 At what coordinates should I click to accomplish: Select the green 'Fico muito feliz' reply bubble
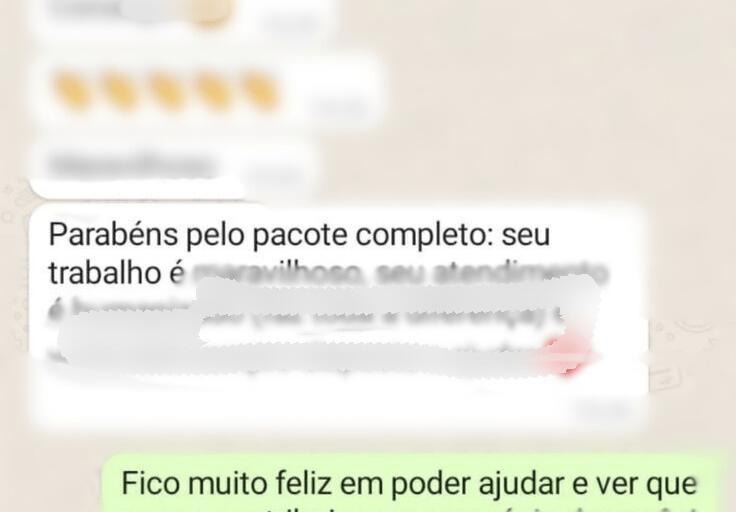coord(413,483)
